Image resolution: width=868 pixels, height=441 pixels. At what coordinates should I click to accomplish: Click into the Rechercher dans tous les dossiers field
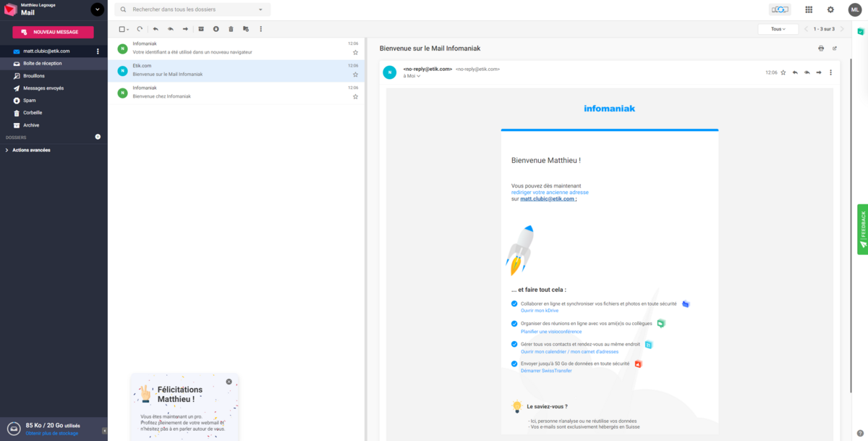[192, 9]
